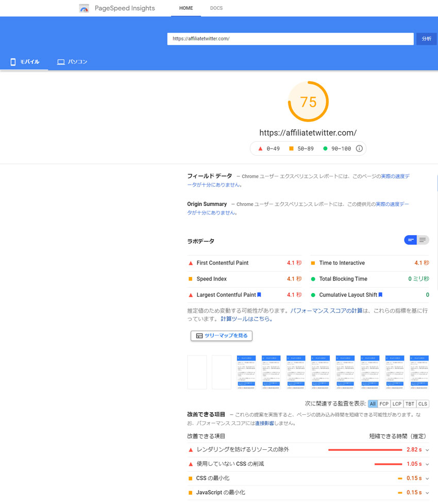Click the 分析 analyze button

[x=427, y=39]
